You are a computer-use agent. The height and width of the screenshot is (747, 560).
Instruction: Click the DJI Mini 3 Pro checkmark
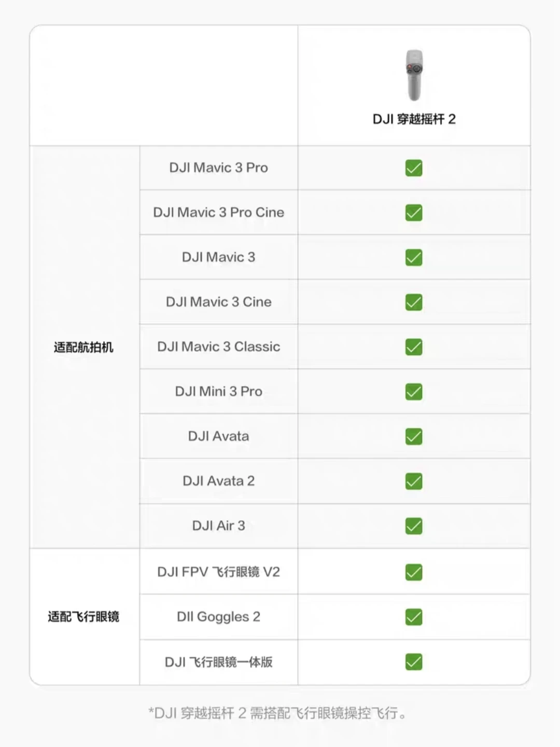coord(414,392)
